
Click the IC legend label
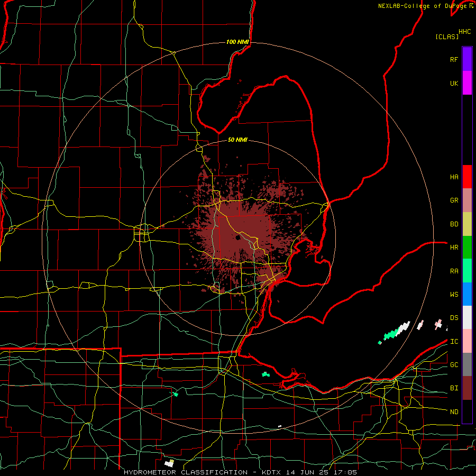tap(454, 342)
